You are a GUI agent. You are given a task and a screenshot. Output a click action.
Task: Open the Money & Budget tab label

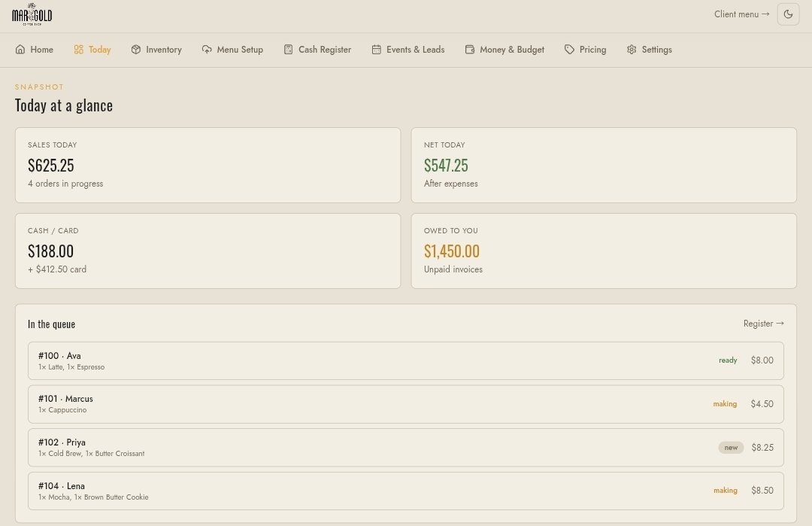[512, 50]
